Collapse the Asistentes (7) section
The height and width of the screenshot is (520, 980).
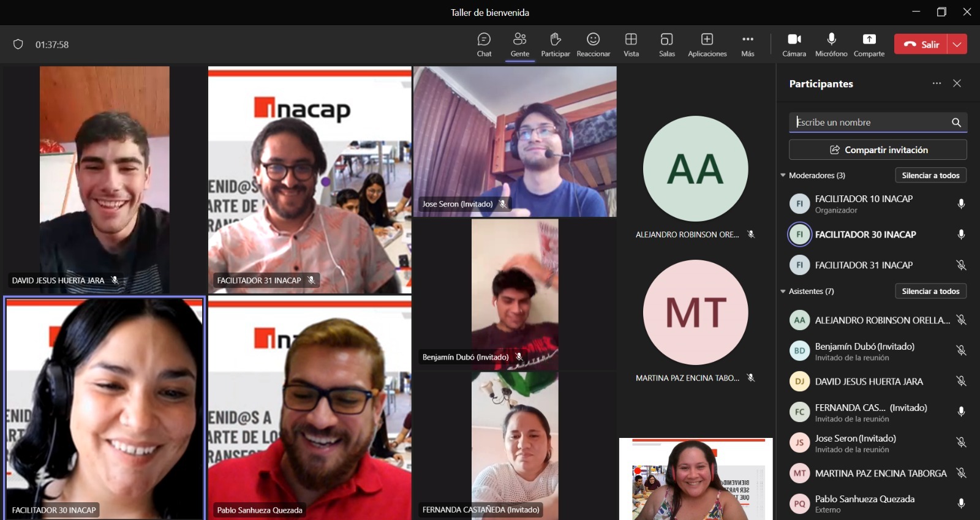[783, 292]
